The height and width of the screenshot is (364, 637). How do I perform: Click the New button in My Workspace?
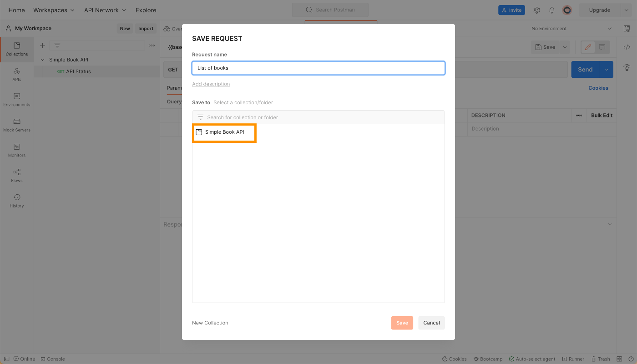pyautogui.click(x=125, y=28)
